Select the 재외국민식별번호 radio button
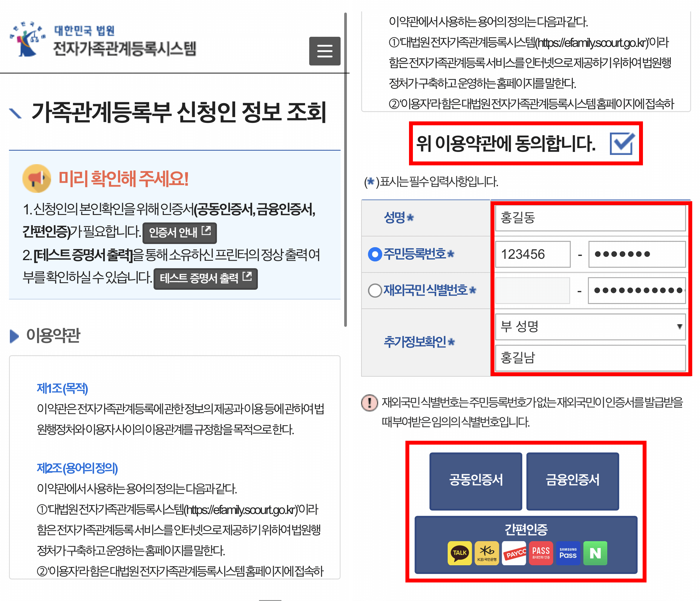 (375, 290)
